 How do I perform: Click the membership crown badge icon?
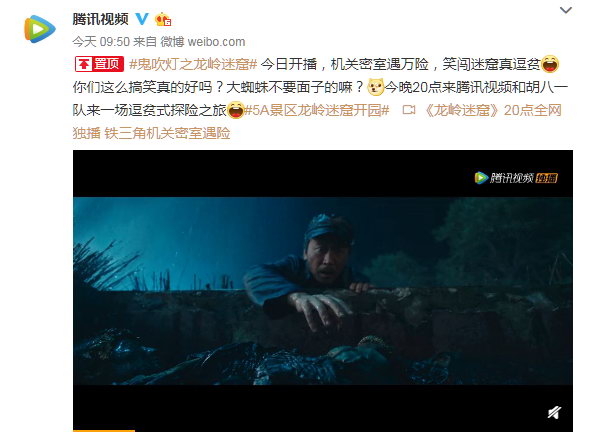[163, 19]
